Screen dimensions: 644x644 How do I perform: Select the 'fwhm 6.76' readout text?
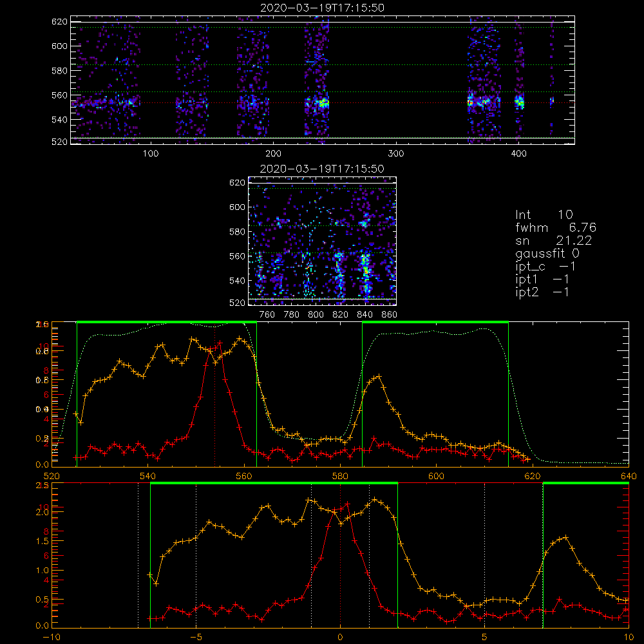556,227
